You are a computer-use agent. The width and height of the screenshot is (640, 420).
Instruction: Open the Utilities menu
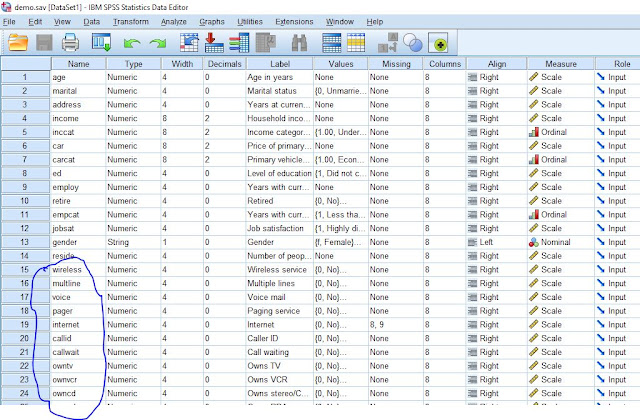(250, 22)
